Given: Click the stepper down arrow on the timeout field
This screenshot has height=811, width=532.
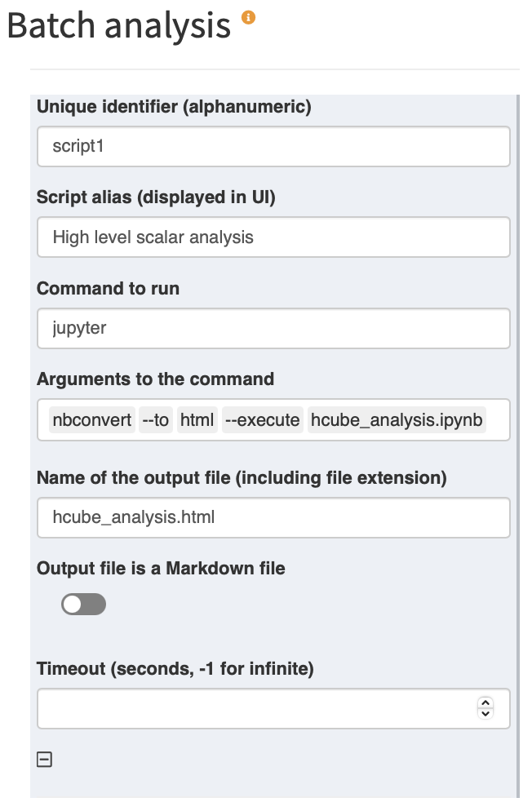Looking at the screenshot, I should point(485,714).
